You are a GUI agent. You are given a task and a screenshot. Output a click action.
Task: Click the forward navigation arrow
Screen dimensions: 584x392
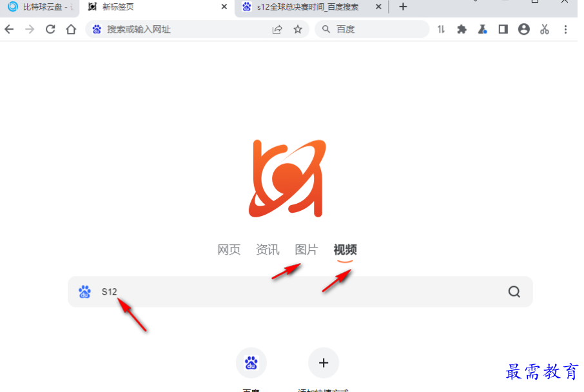coord(30,30)
